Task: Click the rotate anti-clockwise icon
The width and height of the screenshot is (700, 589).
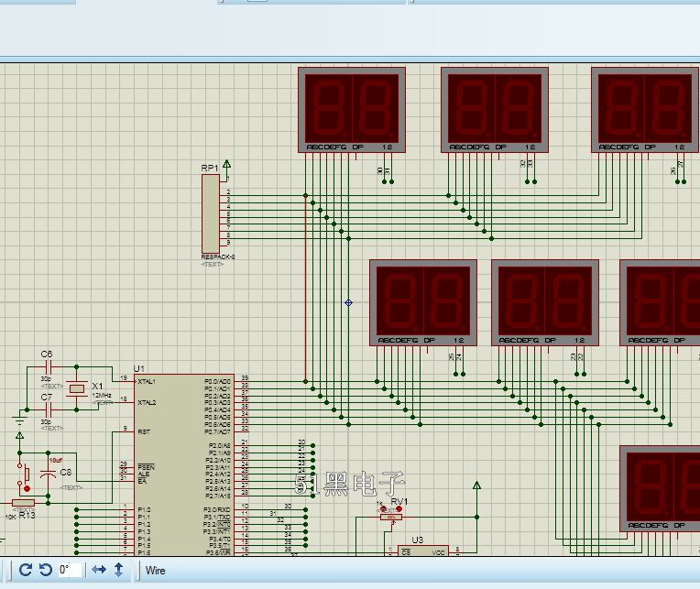Action: (x=46, y=570)
